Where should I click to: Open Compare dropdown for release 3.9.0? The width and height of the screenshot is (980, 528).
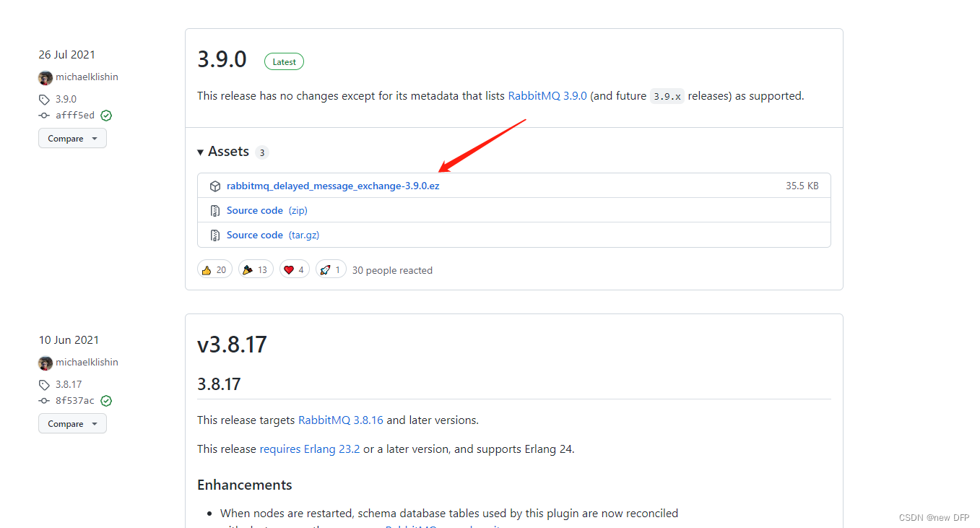tap(72, 139)
